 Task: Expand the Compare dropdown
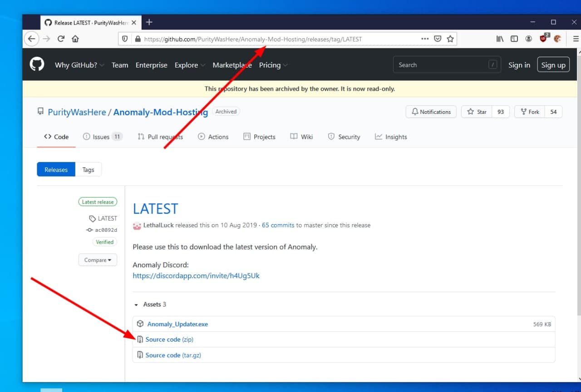pos(98,260)
